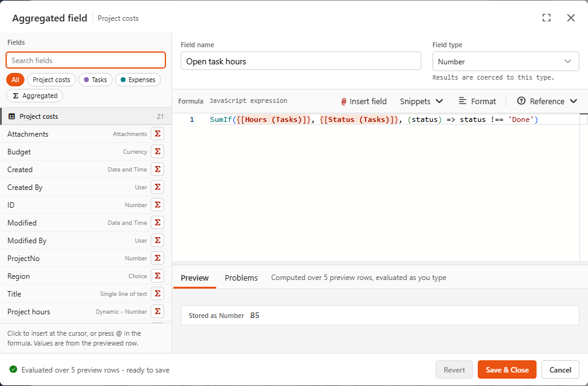Close the Aggregated field dialog
Viewport: 588px width, 386px height.
click(571, 18)
